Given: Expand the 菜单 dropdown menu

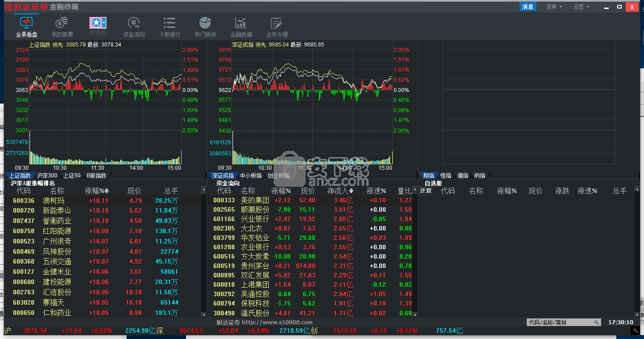Looking at the screenshot, I should (x=554, y=7).
